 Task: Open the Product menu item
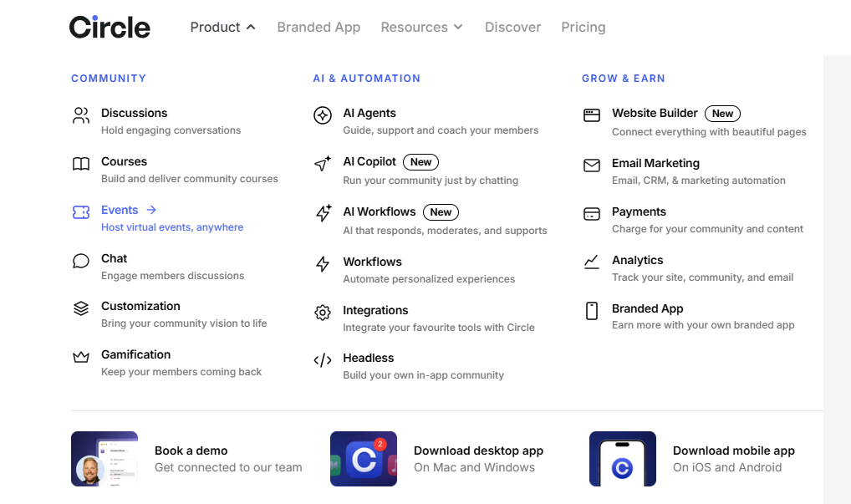coord(215,27)
